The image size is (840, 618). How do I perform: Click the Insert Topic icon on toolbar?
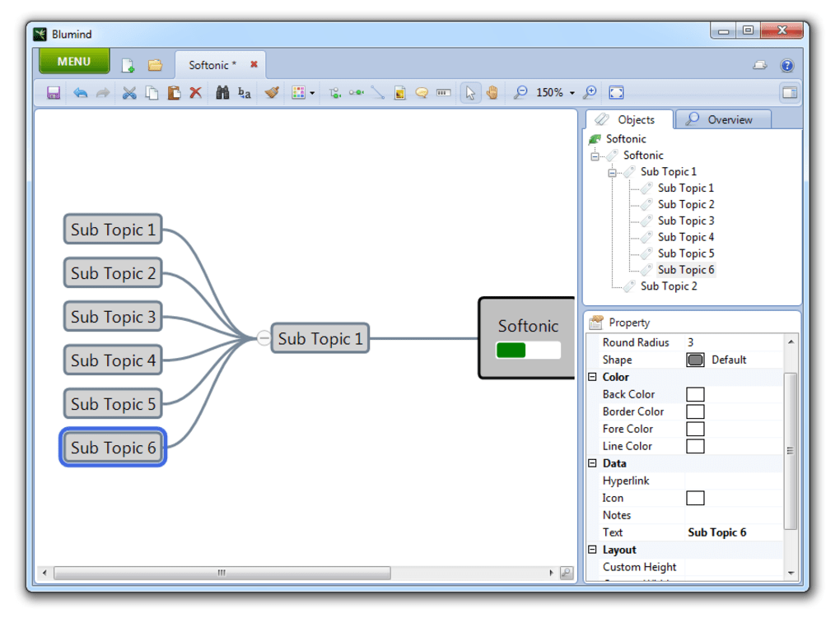coord(334,92)
